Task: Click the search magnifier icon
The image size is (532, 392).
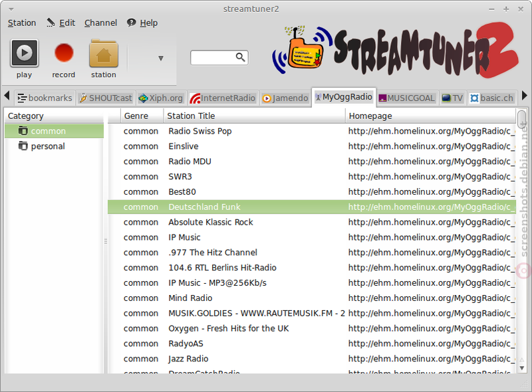Action: click(x=240, y=57)
